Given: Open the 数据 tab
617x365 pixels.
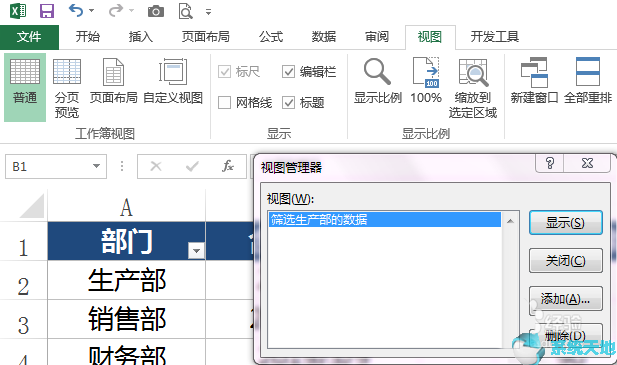Looking at the screenshot, I should [323, 37].
